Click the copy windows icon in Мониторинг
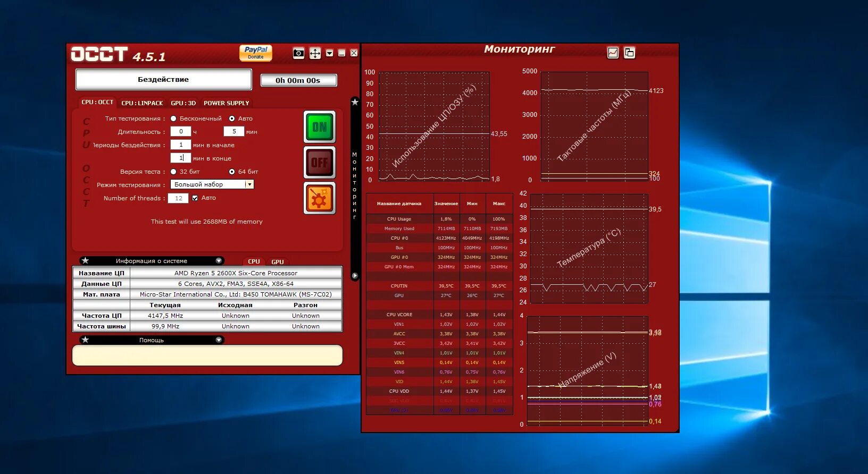 pyautogui.click(x=629, y=53)
